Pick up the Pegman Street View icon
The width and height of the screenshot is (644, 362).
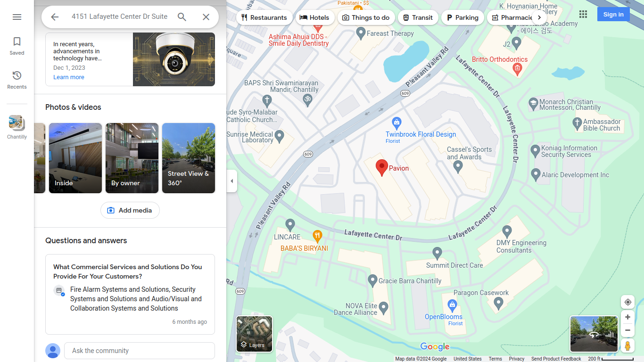[x=627, y=346]
